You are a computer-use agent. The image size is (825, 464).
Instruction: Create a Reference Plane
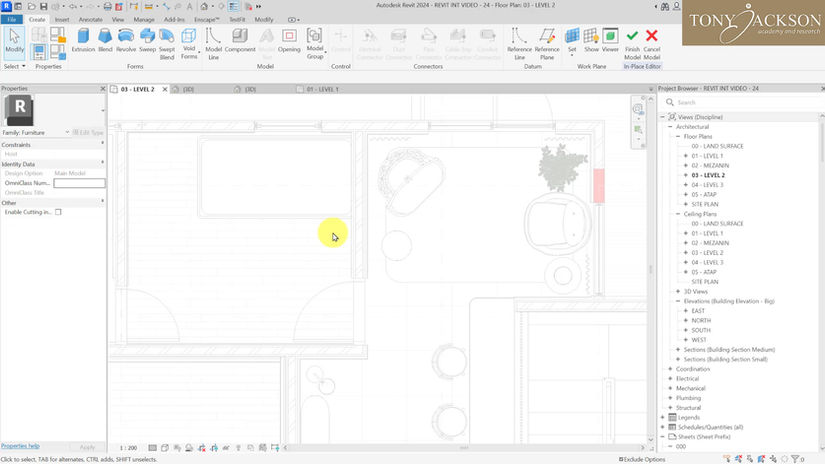point(547,44)
